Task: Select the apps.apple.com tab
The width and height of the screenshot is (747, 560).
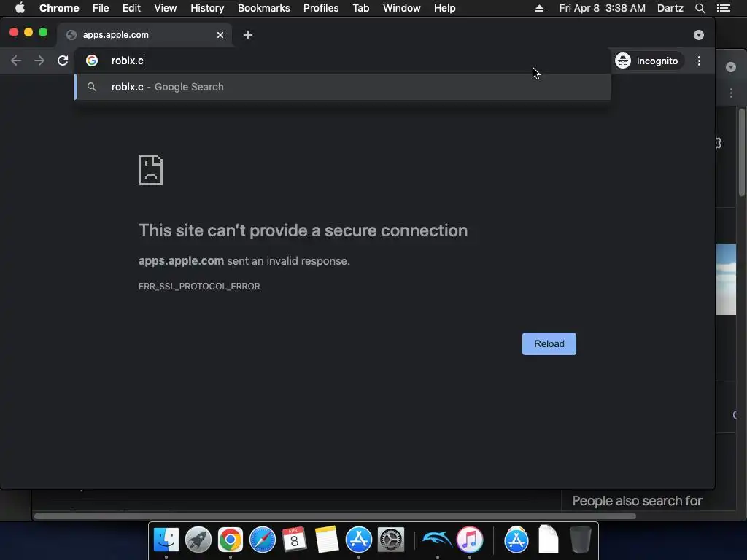Action: click(x=144, y=35)
